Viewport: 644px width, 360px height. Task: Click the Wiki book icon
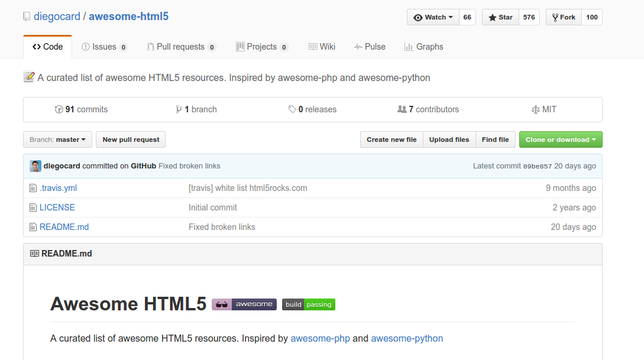(x=313, y=47)
